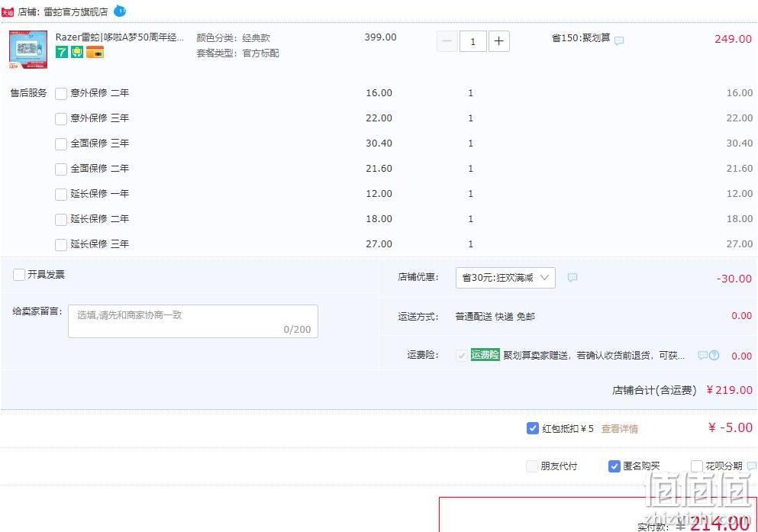Click the quantity input field showing 1

(473, 41)
